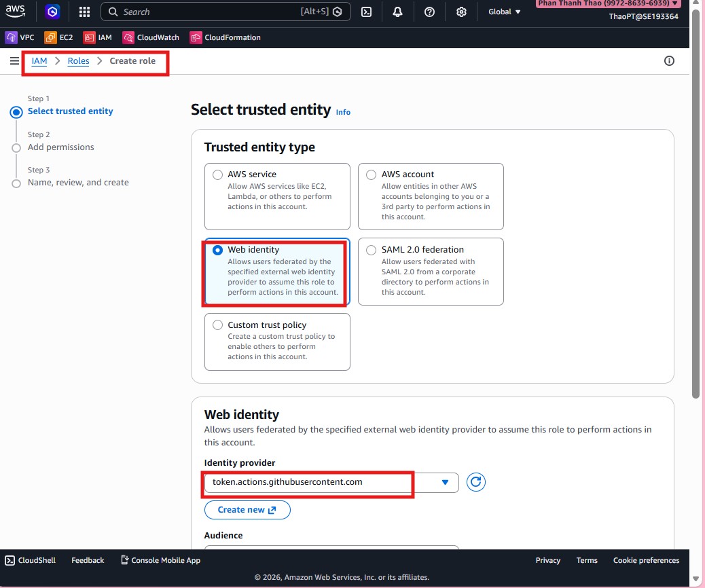The width and height of the screenshot is (705, 588).
Task: Toggle the side navigation hamburger menu
Action: (x=14, y=61)
